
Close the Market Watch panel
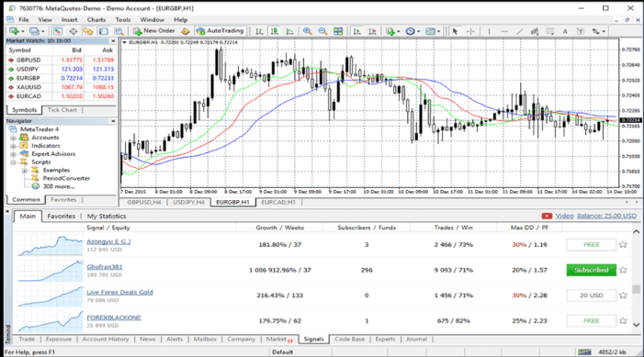tap(113, 41)
